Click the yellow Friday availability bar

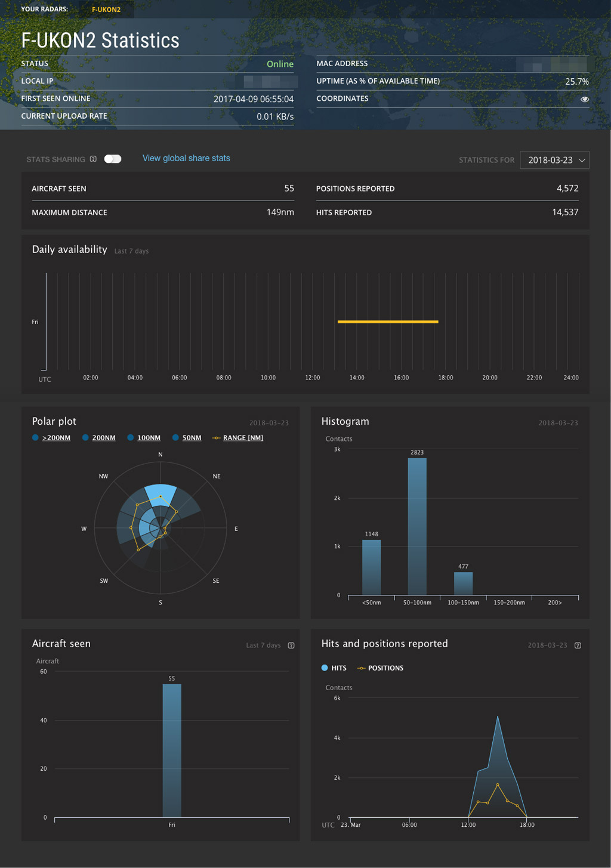point(388,322)
